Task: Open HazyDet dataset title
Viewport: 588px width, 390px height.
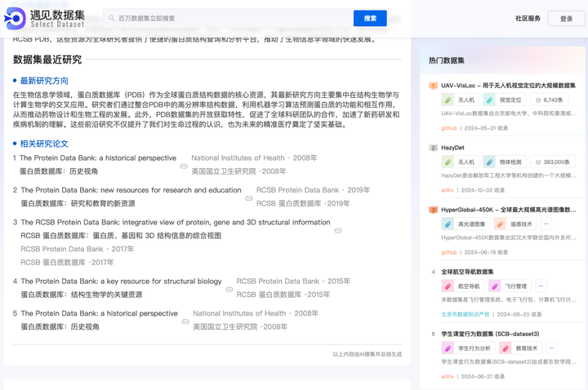Action: [x=452, y=148]
